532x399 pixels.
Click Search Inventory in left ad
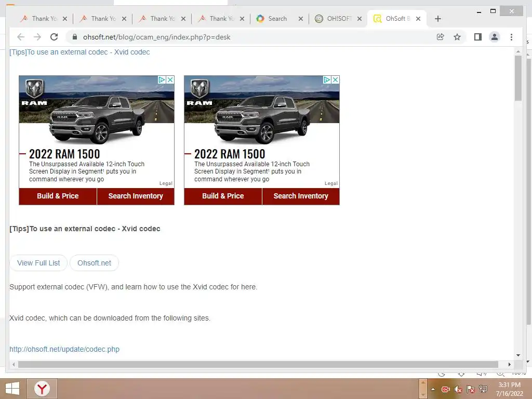tap(136, 196)
